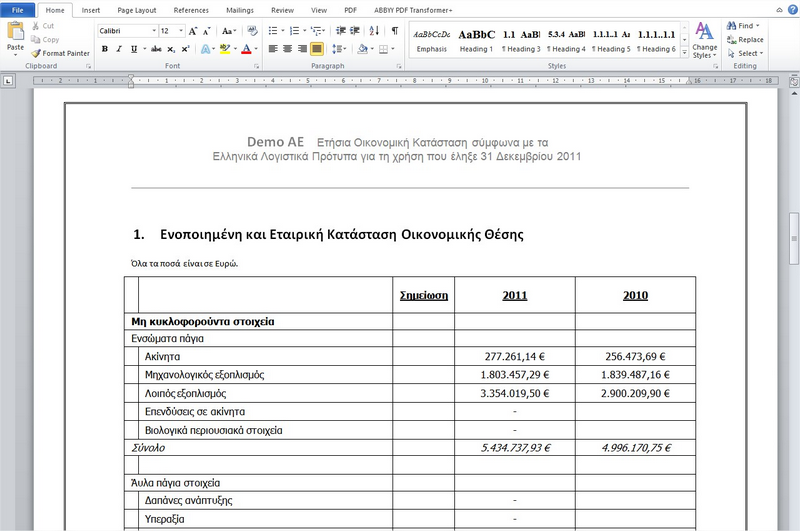This screenshot has height=531, width=800.
Task: Toggle superscript formatting
Action: point(185,49)
